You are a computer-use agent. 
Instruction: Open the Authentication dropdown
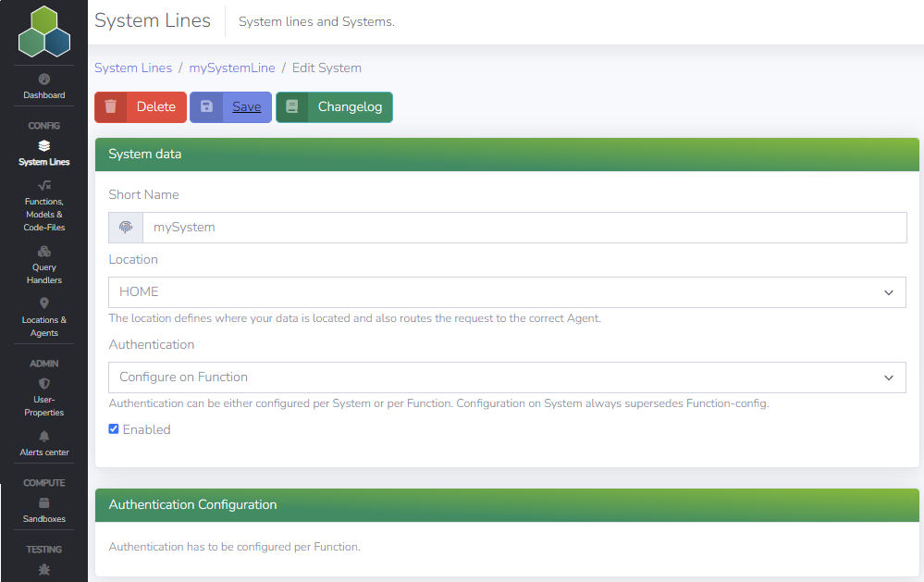pyautogui.click(x=507, y=378)
